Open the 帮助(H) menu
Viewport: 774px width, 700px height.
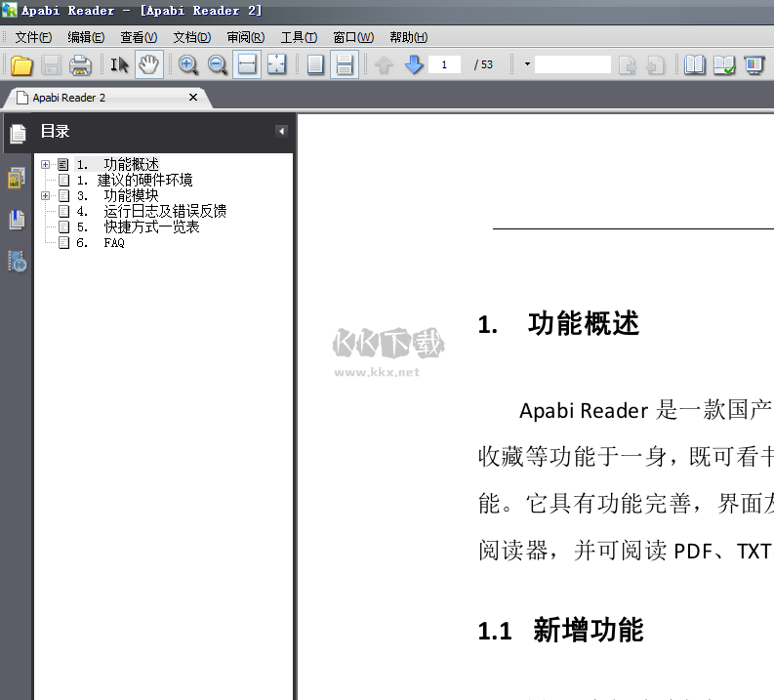[408, 37]
